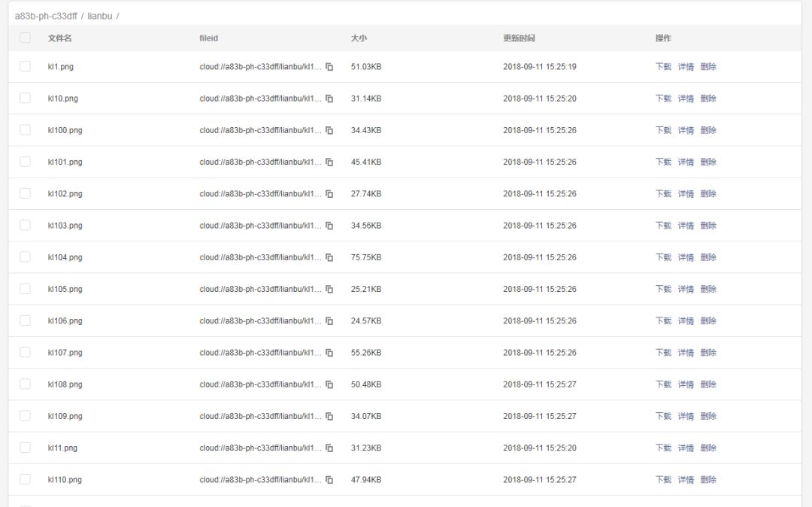The image size is (812, 507).
Task: Tick the checkbox beside kl102.png
Action: point(25,193)
